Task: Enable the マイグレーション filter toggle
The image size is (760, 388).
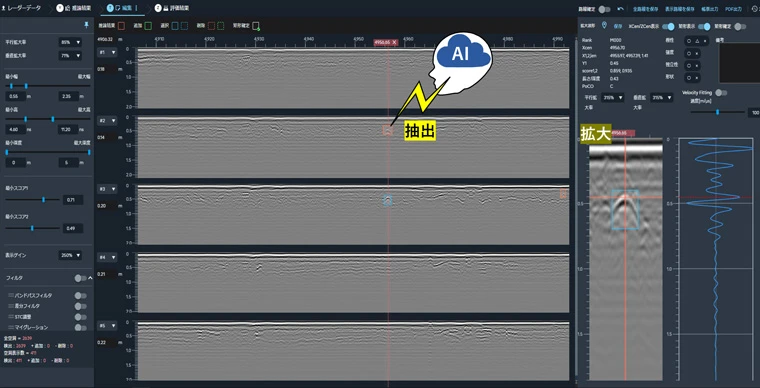Action: coord(80,327)
